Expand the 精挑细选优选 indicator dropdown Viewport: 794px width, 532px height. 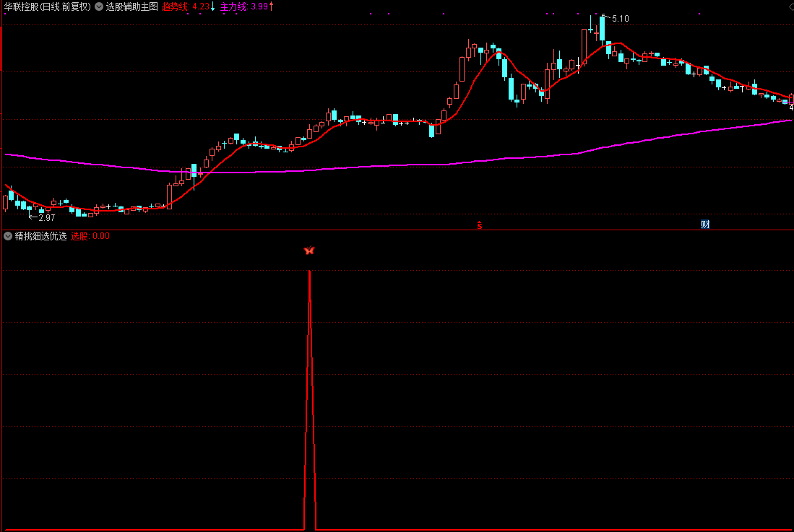8,236
